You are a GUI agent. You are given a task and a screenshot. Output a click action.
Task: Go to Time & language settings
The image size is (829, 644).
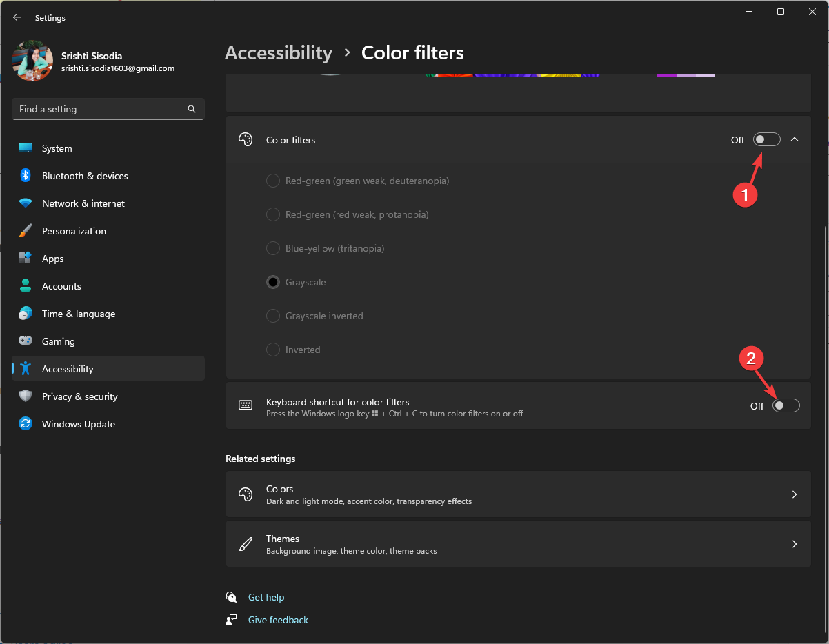point(78,314)
